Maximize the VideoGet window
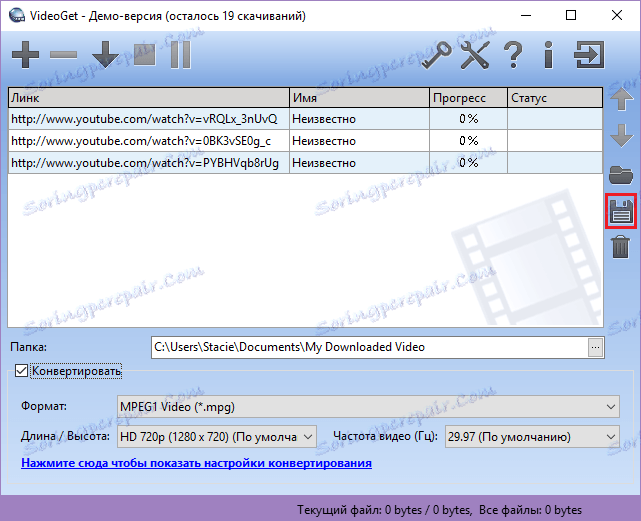 (x=571, y=16)
